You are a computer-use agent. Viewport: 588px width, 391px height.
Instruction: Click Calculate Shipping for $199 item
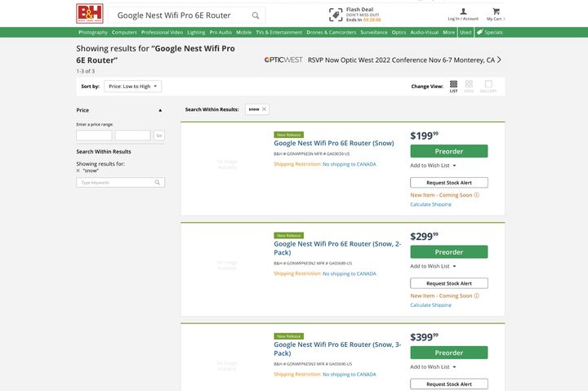[x=430, y=204]
